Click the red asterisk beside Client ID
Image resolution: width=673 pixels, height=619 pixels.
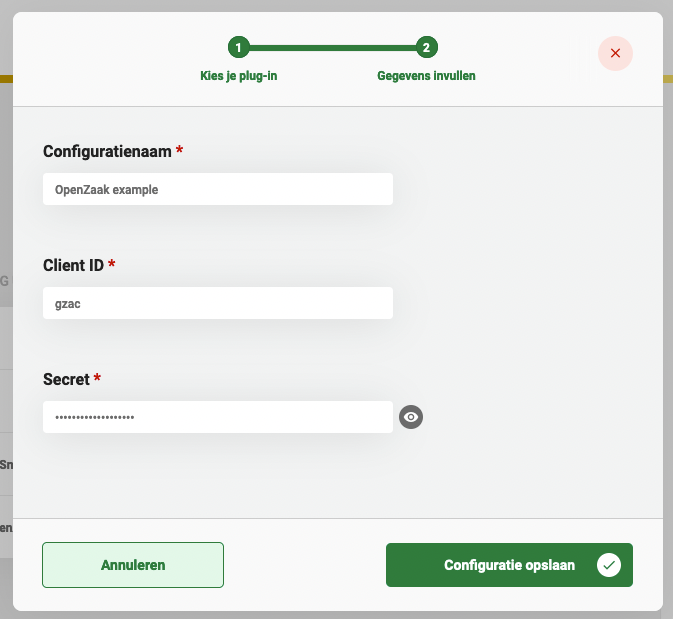pos(112,264)
